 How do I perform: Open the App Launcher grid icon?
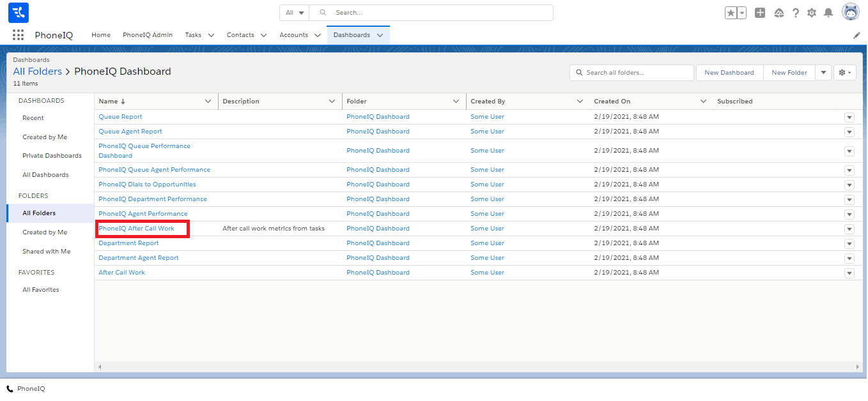[x=18, y=35]
